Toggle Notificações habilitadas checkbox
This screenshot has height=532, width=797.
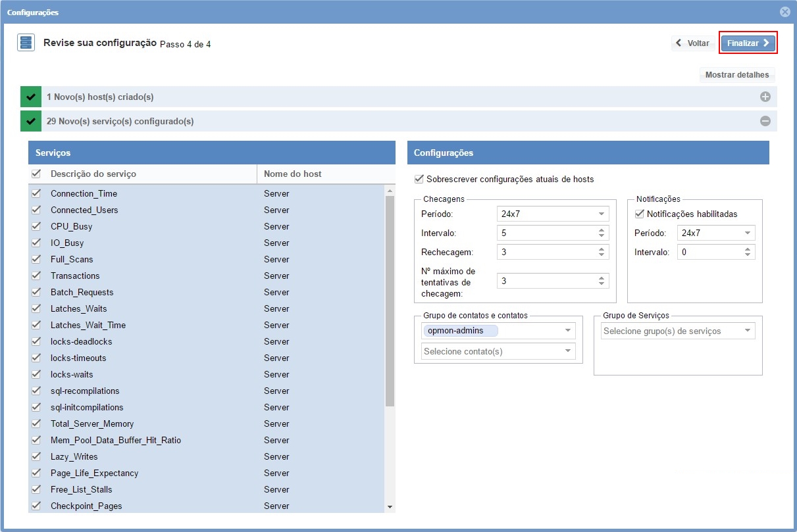639,214
